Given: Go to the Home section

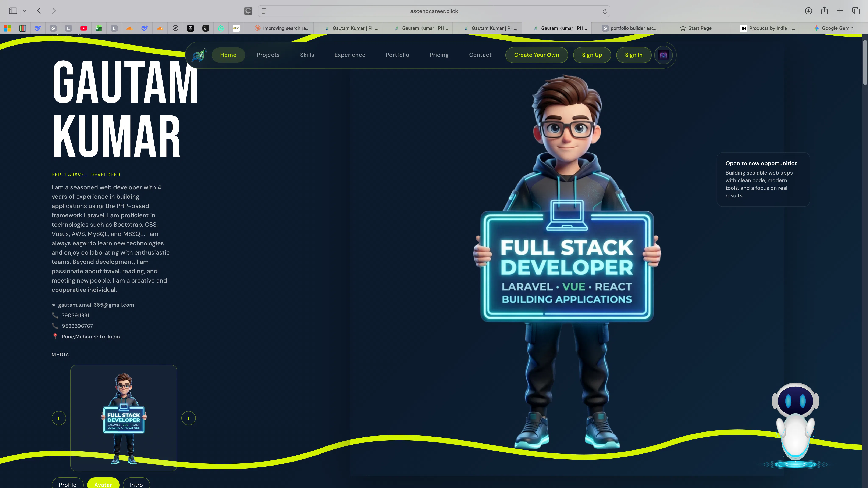Looking at the screenshot, I should [x=228, y=55].
